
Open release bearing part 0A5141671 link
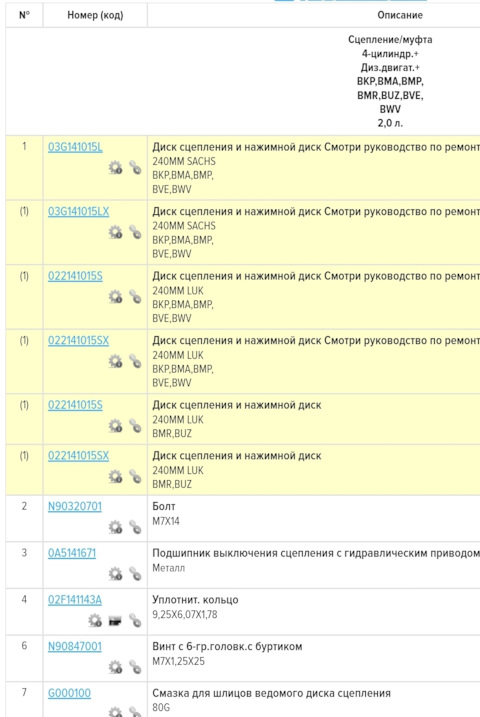(72, 553)
